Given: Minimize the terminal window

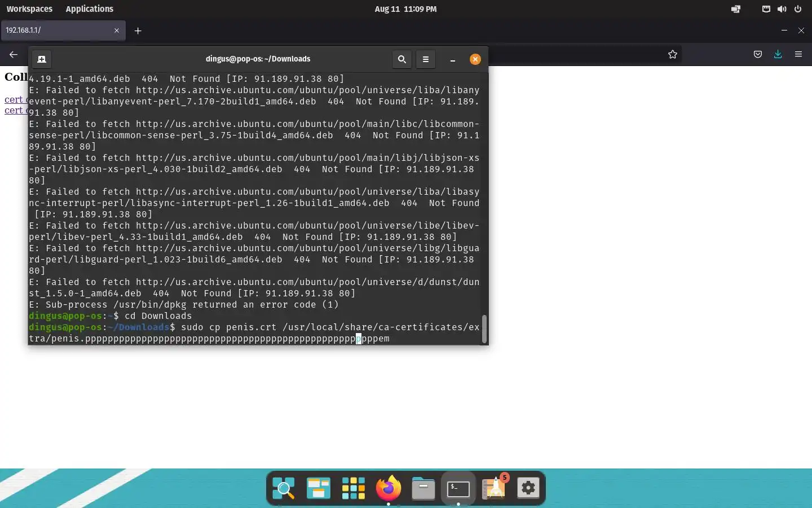Looking at the screenshot, I should coord(452,59).
